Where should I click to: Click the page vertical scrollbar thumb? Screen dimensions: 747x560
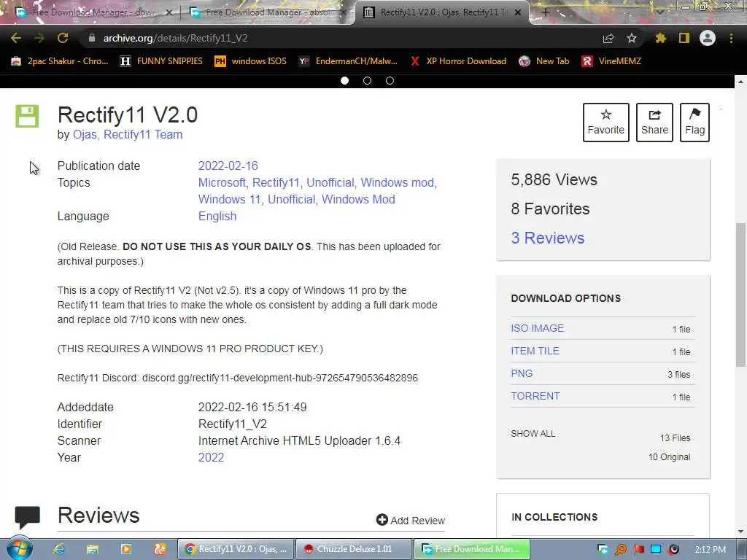(740, 295)
